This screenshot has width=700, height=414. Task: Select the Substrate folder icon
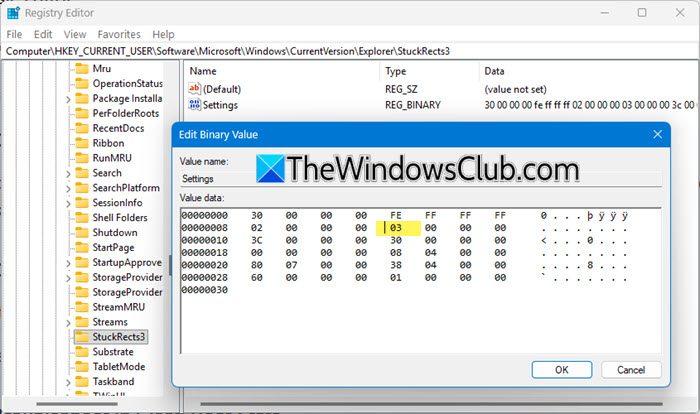pyautogui.click(x=82, y=352)
